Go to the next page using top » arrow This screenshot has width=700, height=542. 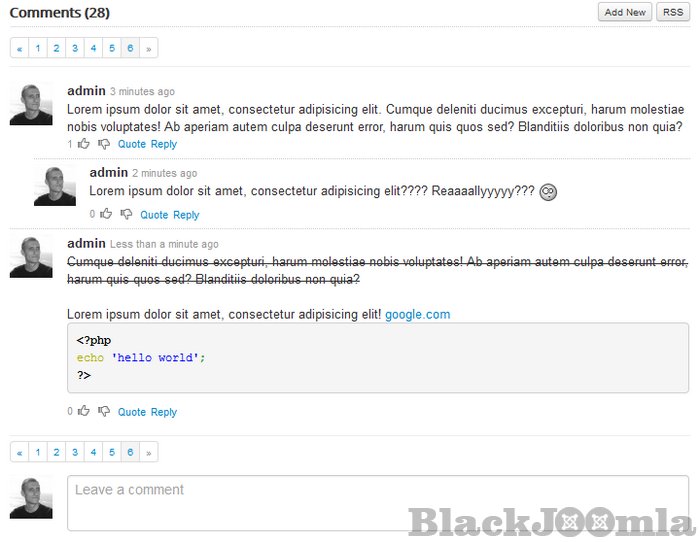coord(149,48)
